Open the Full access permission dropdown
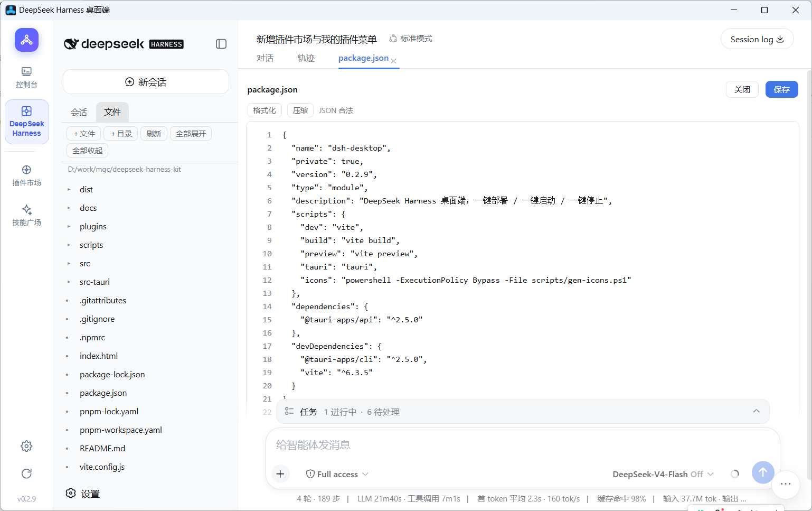 337,474
